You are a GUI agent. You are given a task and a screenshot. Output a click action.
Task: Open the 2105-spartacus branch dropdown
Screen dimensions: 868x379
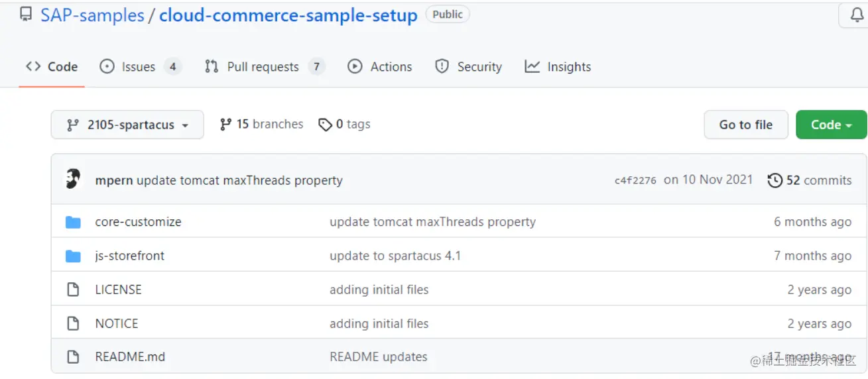point(127,125)
